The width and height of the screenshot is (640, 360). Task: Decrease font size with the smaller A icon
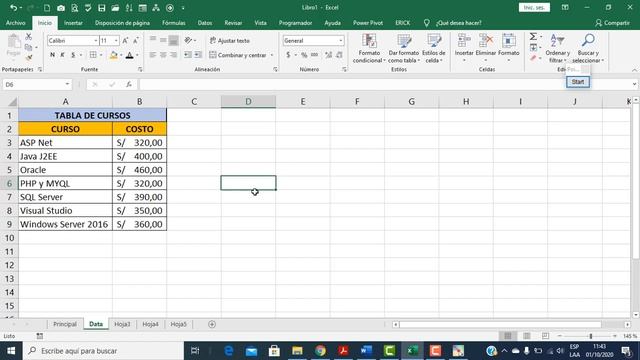[136, 40]
